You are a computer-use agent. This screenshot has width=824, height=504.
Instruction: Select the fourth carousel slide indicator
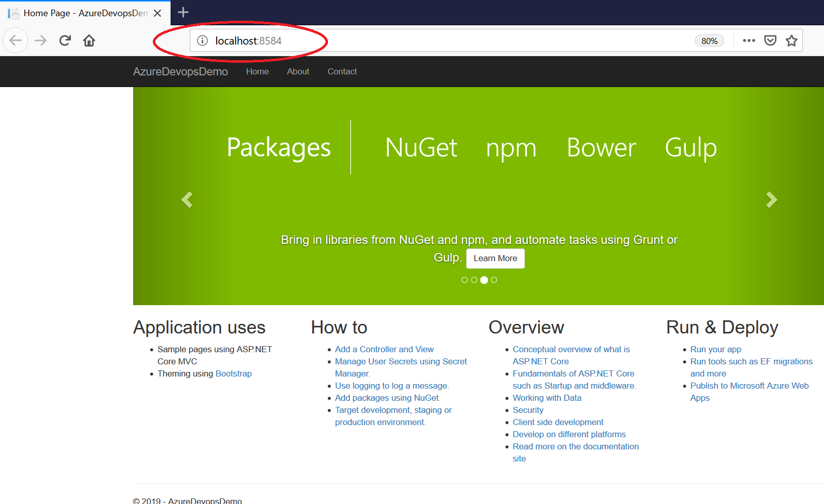tap(494, 280)
